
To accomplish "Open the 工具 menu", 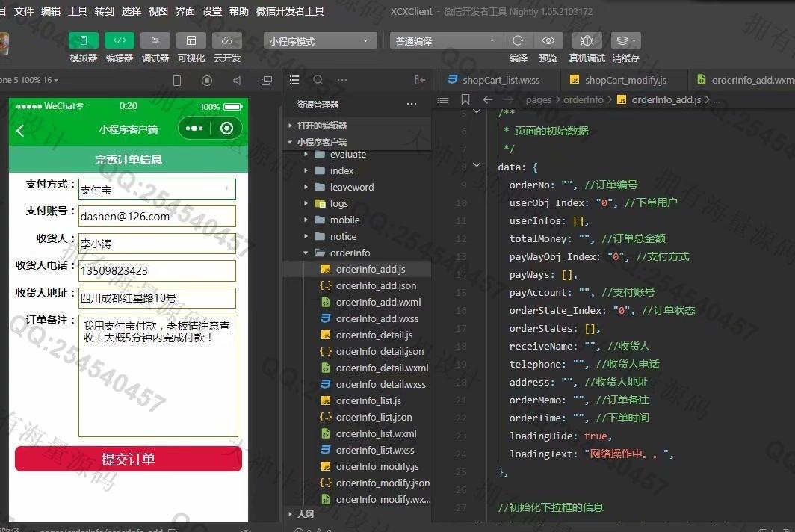I will tap(78, 11).
